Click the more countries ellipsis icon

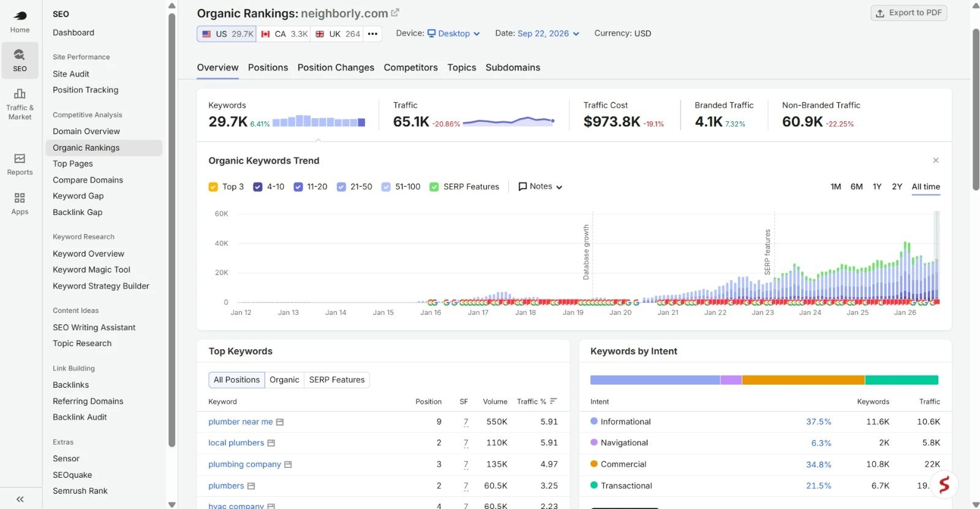coord(372,34)
